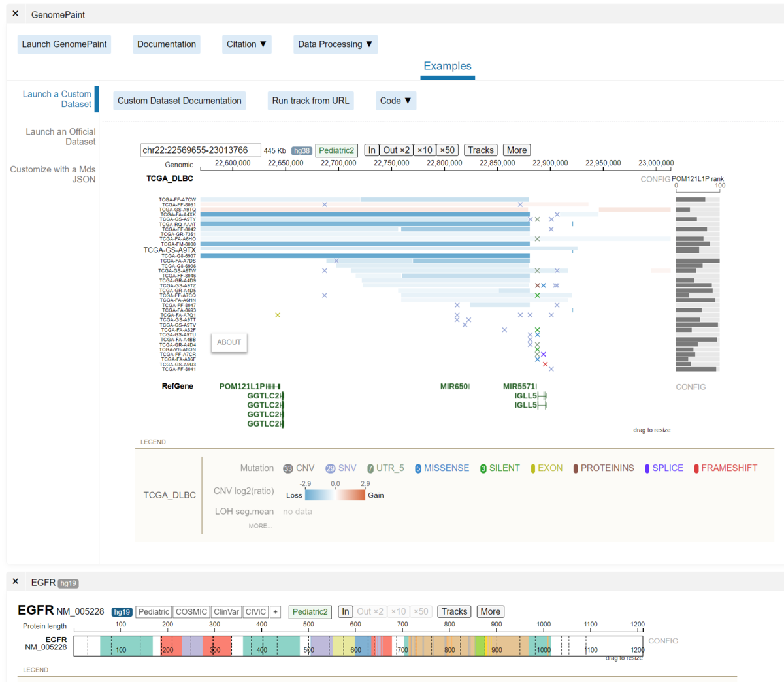Click the yellow X mutation marker for TCGA-FA-A7Q1
The height and width of the screenshot is (682, 784).
point(278,315)
